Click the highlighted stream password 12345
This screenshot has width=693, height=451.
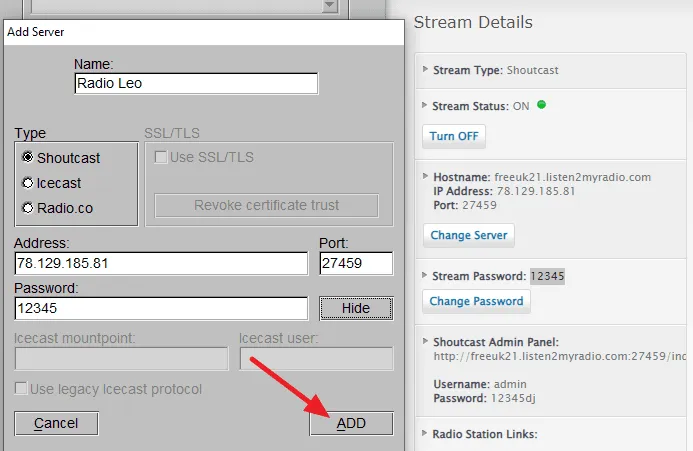point(547,276)
